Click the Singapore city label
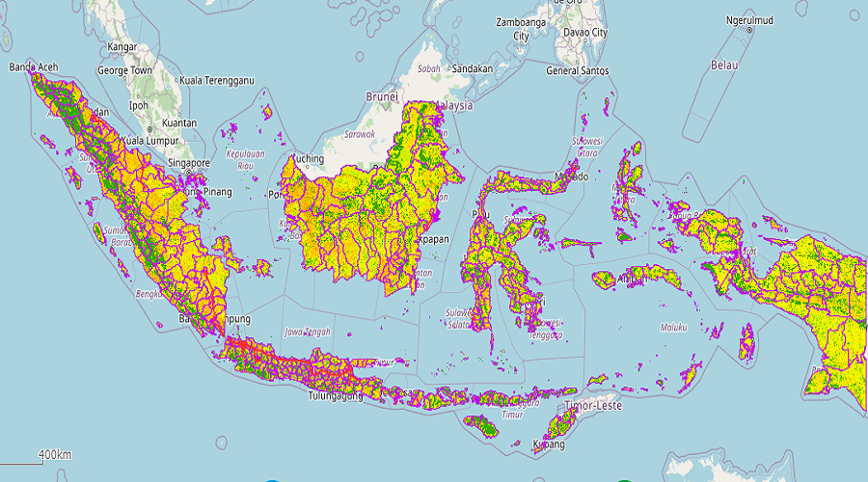This screenshot has width=868, height=482. click(x=187, y=163)
